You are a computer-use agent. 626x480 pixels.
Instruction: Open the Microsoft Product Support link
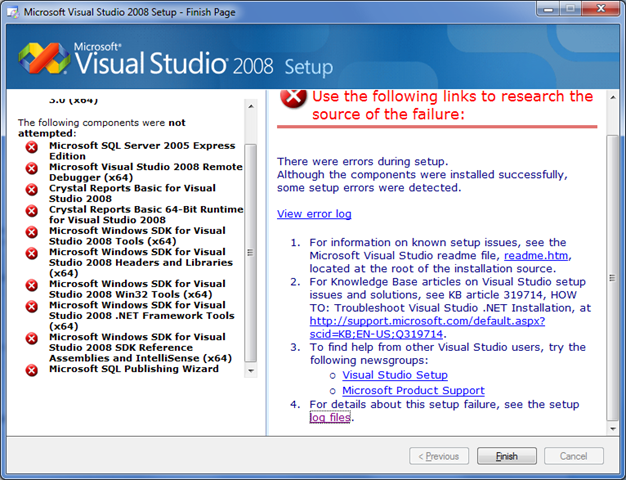tap(413, 391)
